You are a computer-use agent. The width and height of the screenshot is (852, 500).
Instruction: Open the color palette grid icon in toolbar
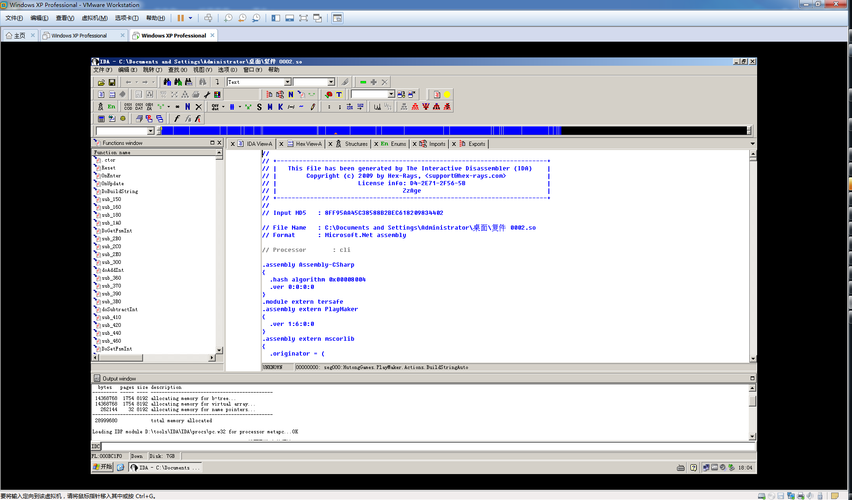[217, 95]
